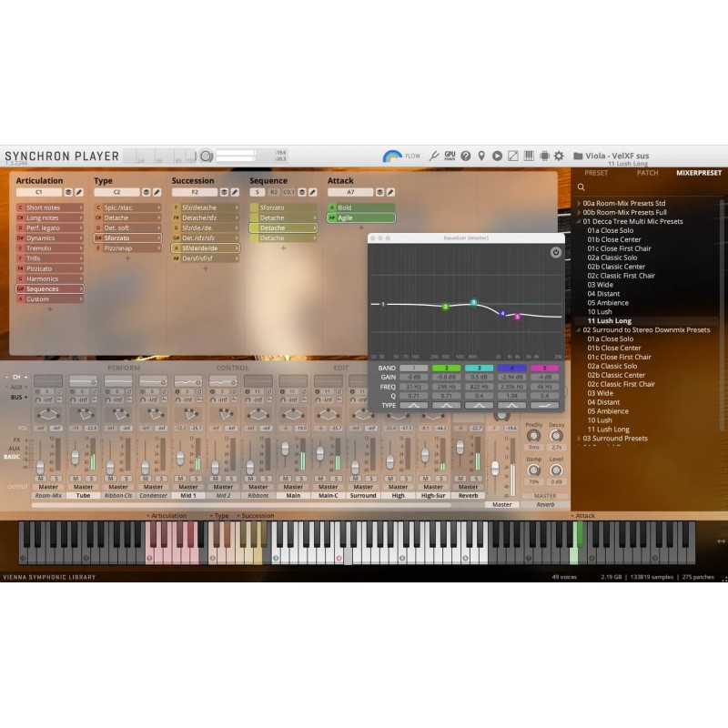Viewport: 728px width, 728px height.
Task: Mute the Tube microphone channel
Action: click(75, 479)
